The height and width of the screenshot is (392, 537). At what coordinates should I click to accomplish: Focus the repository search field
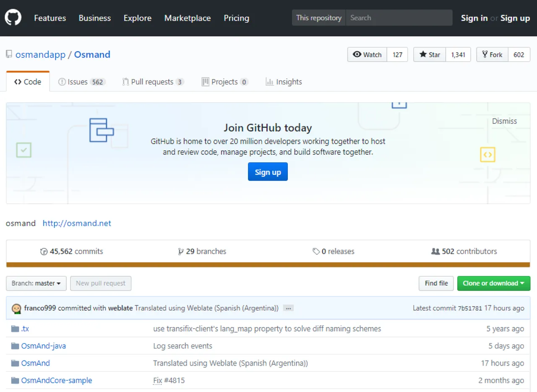pyautogui.click(x=399, y=18)
